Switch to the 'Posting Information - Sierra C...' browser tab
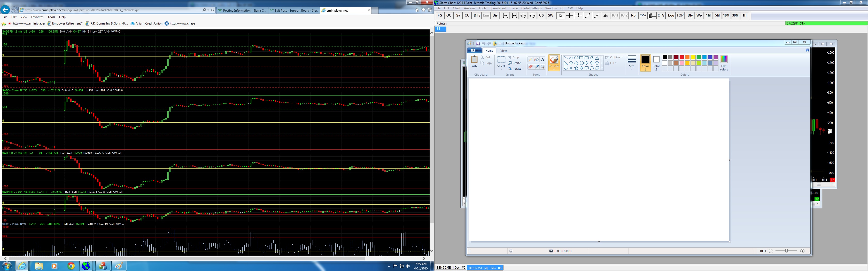 (242, 10)
